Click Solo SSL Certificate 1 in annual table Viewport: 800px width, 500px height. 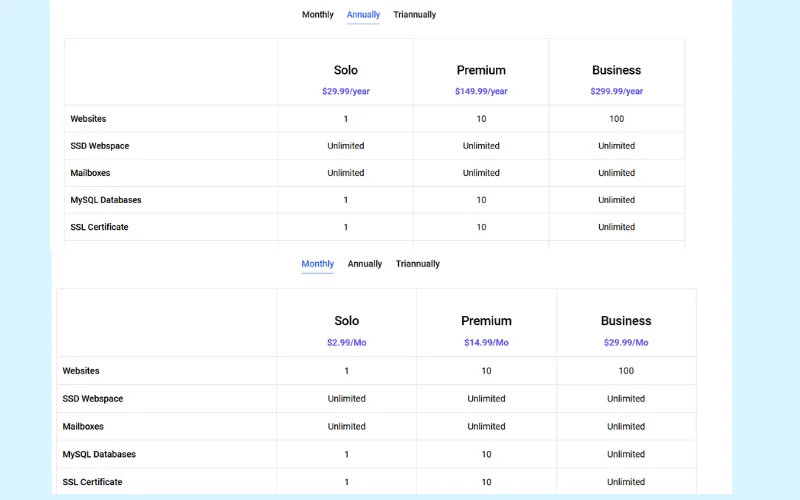346,227
